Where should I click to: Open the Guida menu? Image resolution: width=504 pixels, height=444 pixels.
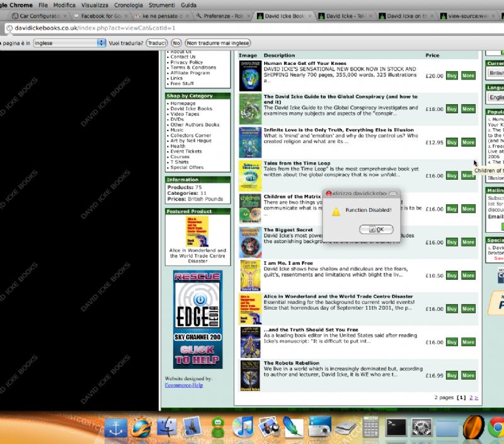pyautogui.click(x=188, y=5)
